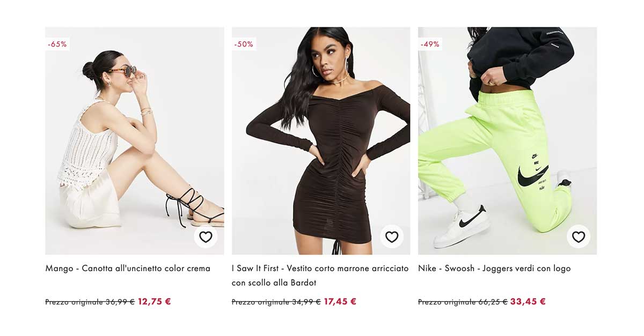Click the heart icon on the brown Bardot dress
Image resolution: width=644 pixels, height=336 pixels.
tap(392, 236)
